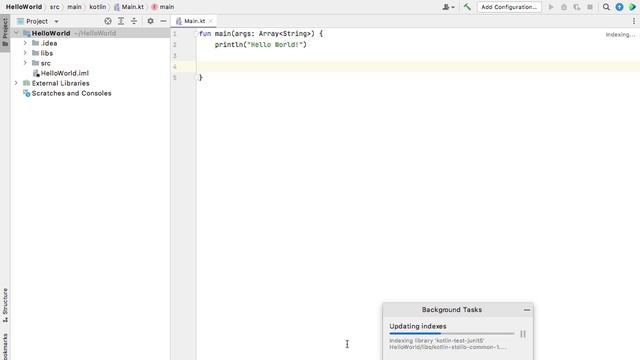Open Add Configuration... selector
This screenshot has width=640, height=360.
[509, 7]
